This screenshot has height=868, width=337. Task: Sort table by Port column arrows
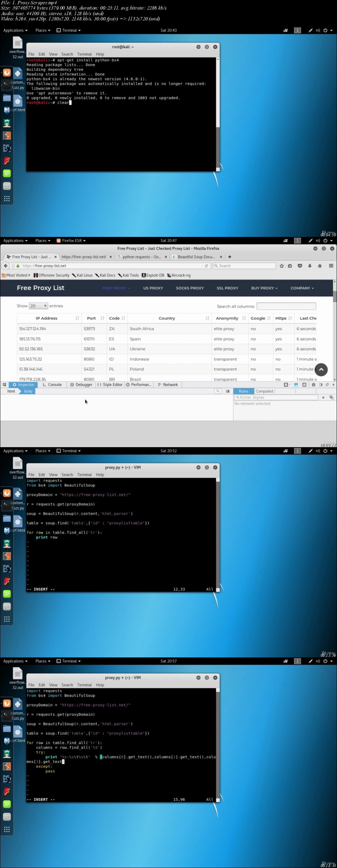click(x=102, y=318)
